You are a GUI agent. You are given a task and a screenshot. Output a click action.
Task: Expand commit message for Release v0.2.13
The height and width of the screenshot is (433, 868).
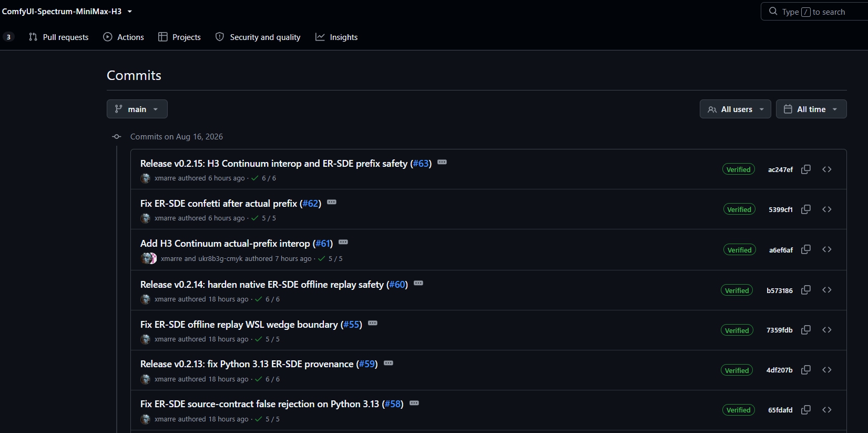point(389,363)
